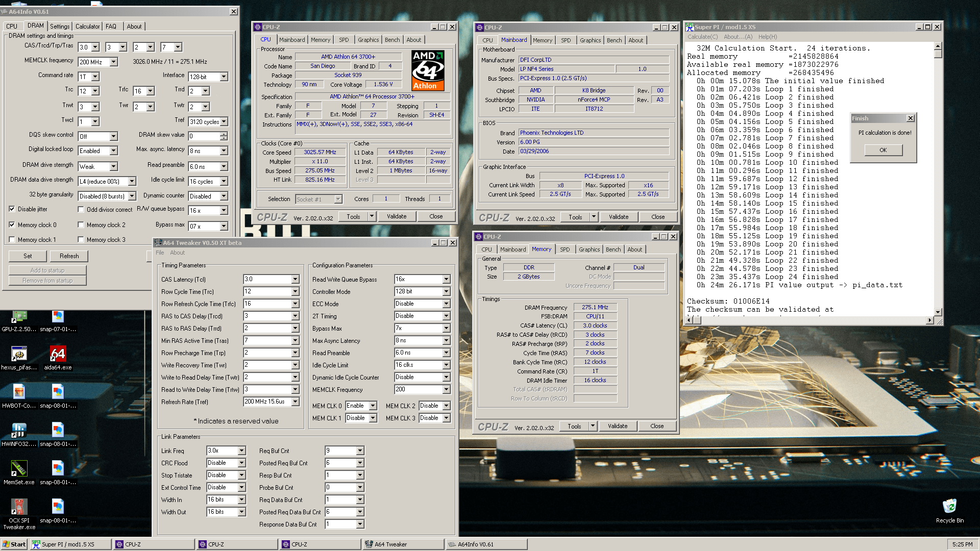Click taskbar clock showing 5:25 PM
The height and width of the screenshot is (551, 980).
coord(963,544)
